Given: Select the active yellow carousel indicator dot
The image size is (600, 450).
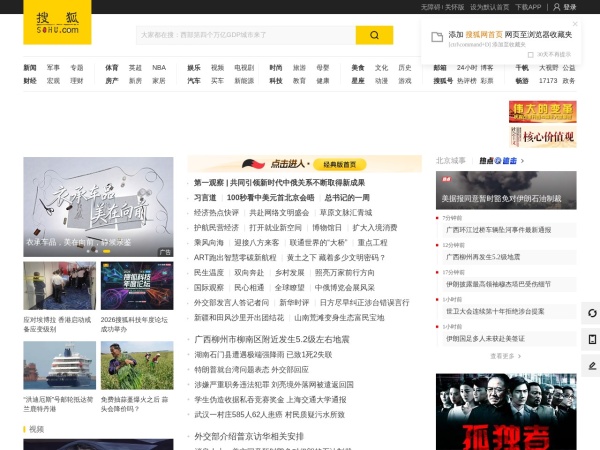Looking at the screenshot, I should (106, 251).
